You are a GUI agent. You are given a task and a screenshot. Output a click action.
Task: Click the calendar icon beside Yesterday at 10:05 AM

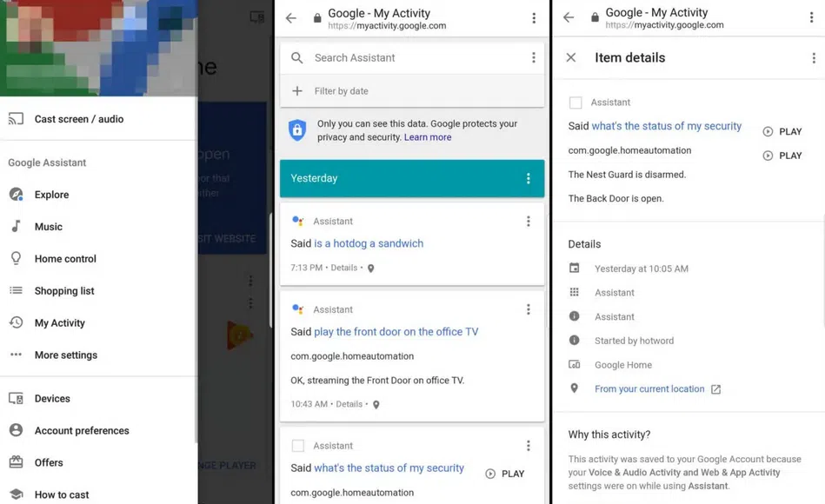pyautogui.click(x=574, y=268)
